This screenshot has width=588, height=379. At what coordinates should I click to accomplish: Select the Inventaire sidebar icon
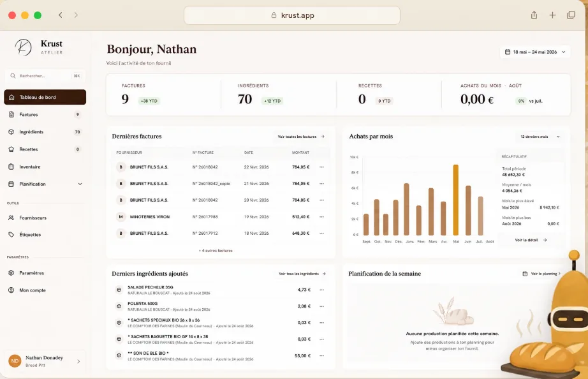[11, 167]
